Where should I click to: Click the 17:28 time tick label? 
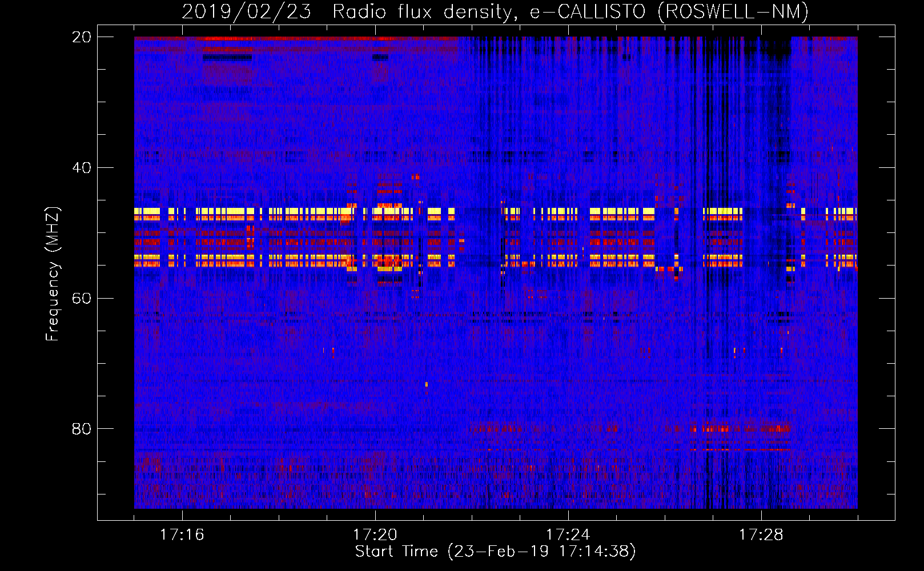(761, 534)
